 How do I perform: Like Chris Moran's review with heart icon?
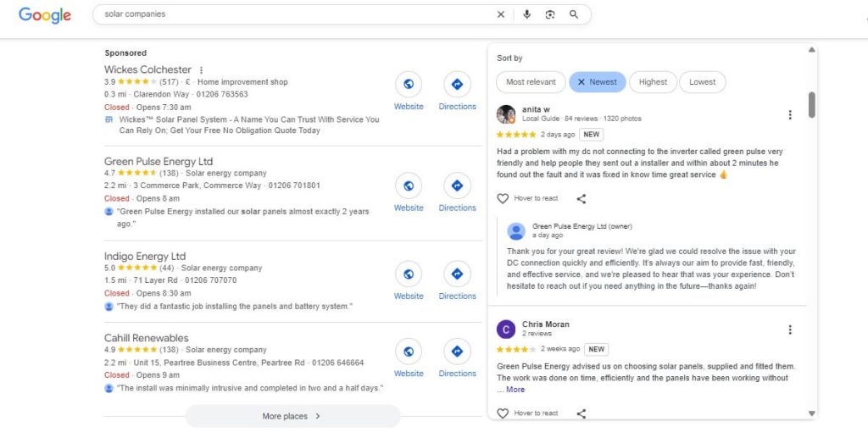point(503,413)
